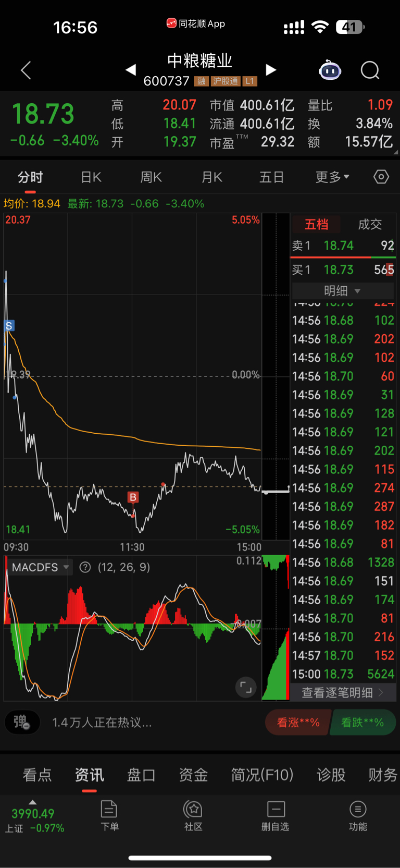Toggle the 弹 bullet comments icon
Viewport: 400px width, 868px height.
pyautogui.click(x=22, y=723)
